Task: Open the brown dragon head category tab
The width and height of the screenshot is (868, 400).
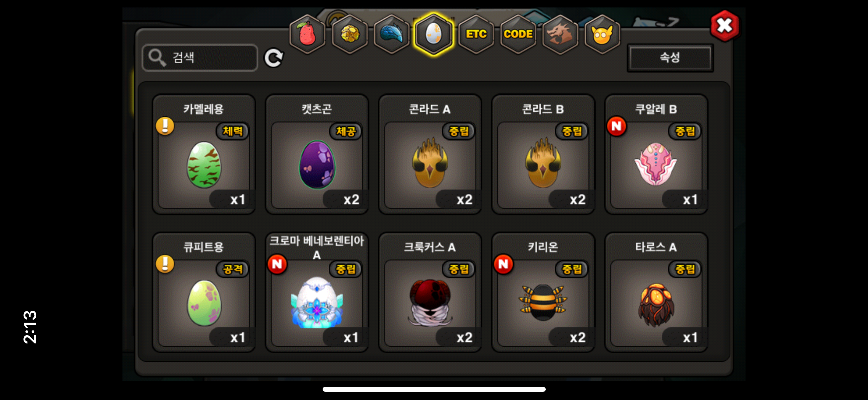Action: (x=560, y=34)
